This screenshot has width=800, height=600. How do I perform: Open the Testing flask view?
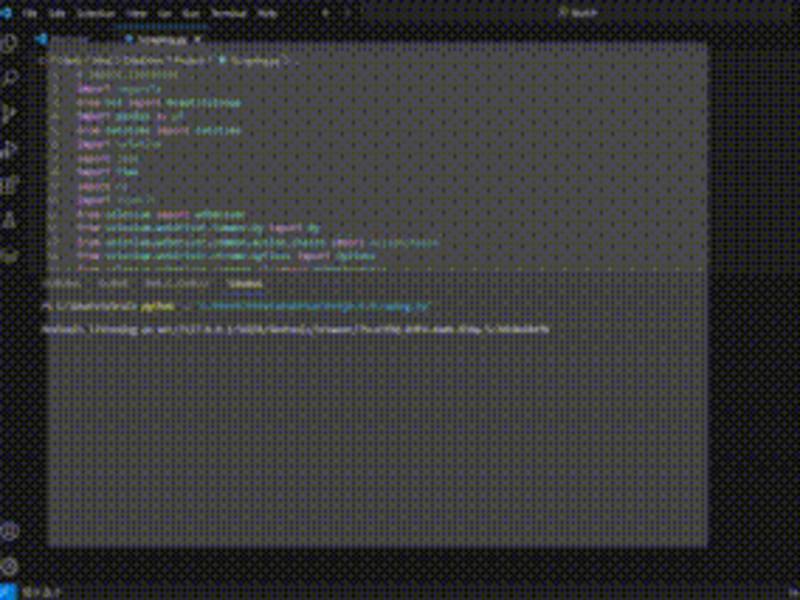point(9,220)
